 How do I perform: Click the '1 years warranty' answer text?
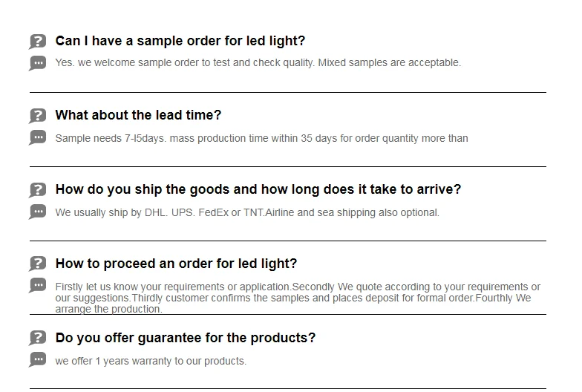(x=151, y=361)
